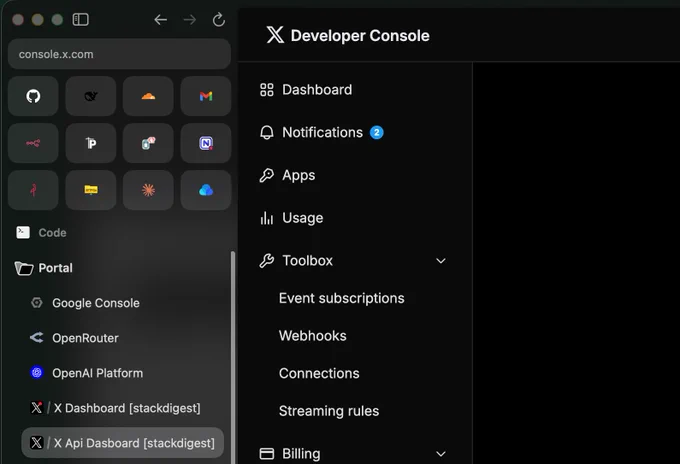Open the pink flamingo pinned tab

click(x=33, y=190)
